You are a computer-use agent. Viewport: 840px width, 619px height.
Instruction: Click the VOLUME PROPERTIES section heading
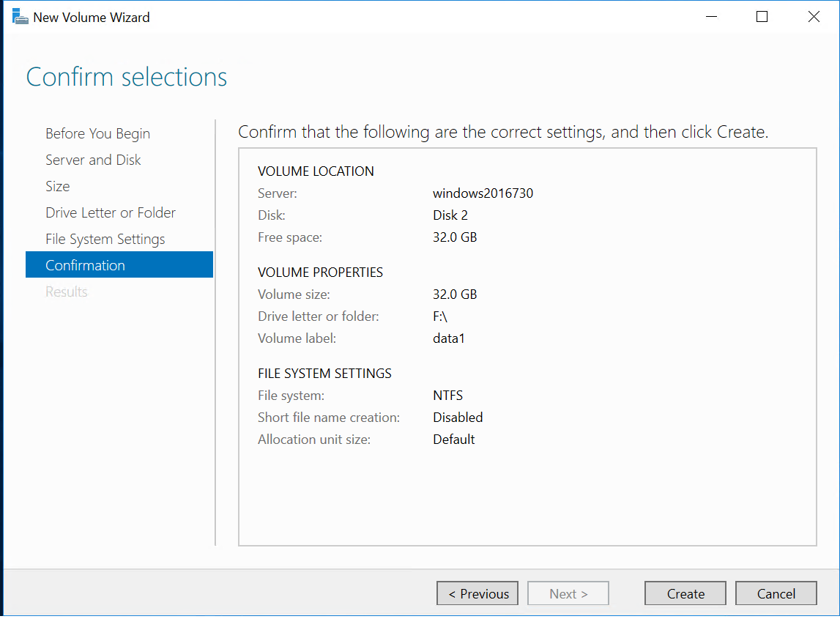(320, 273)
